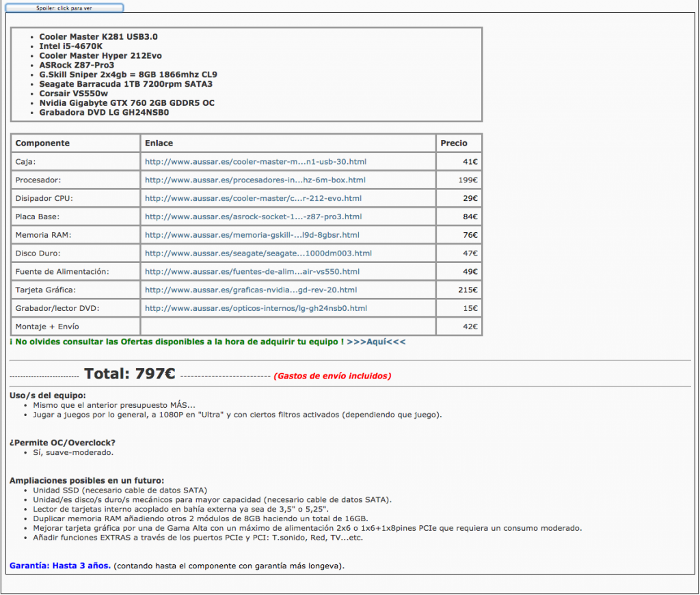Image resolution: width=700 pixels, height=595 pixels.
Task: Click 'Corsair VS550w' list item
Action: coord(73,93)
